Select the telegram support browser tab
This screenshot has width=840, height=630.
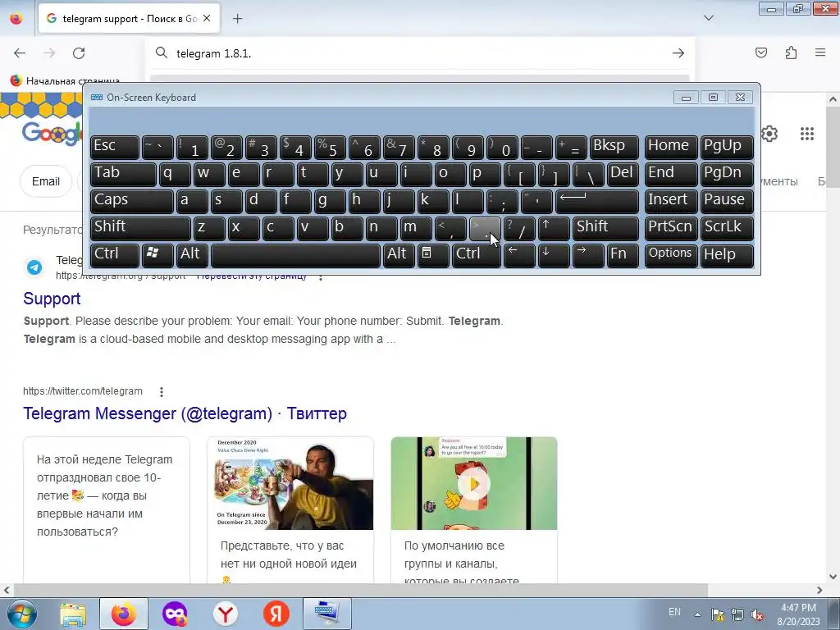[129, 19]
